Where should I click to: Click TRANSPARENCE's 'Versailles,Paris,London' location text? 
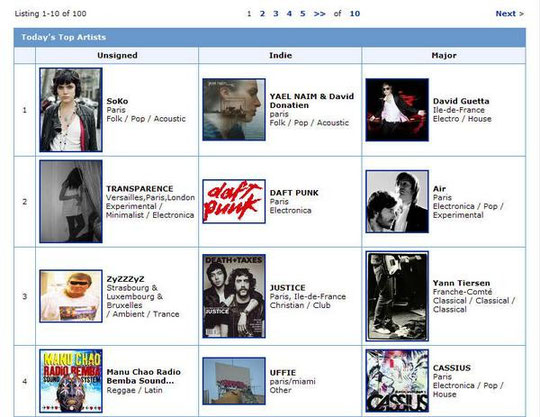[x=150, y=198]
